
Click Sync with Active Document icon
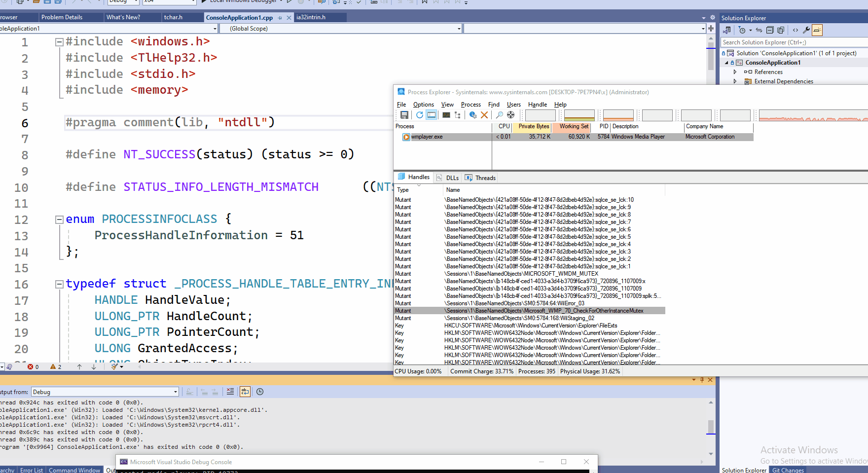[759, 30]
